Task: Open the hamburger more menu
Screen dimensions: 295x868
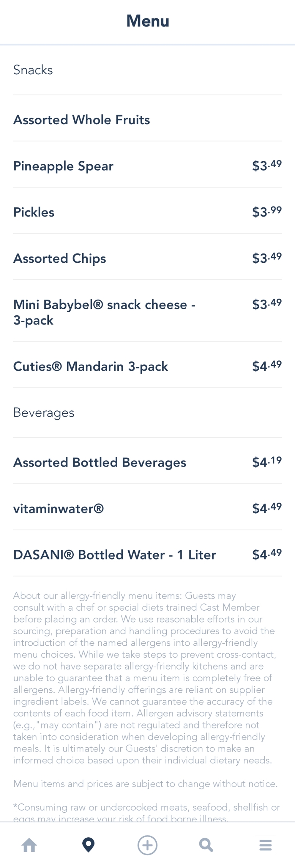Action: [265, 845]
